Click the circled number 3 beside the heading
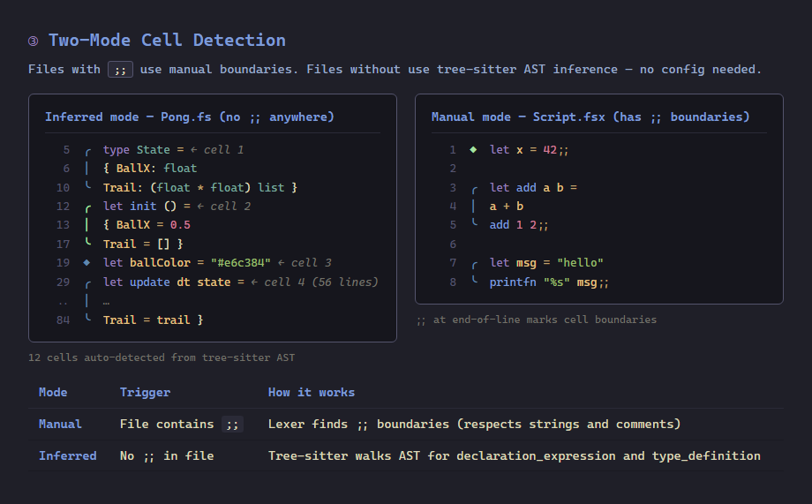 [34, 41]
